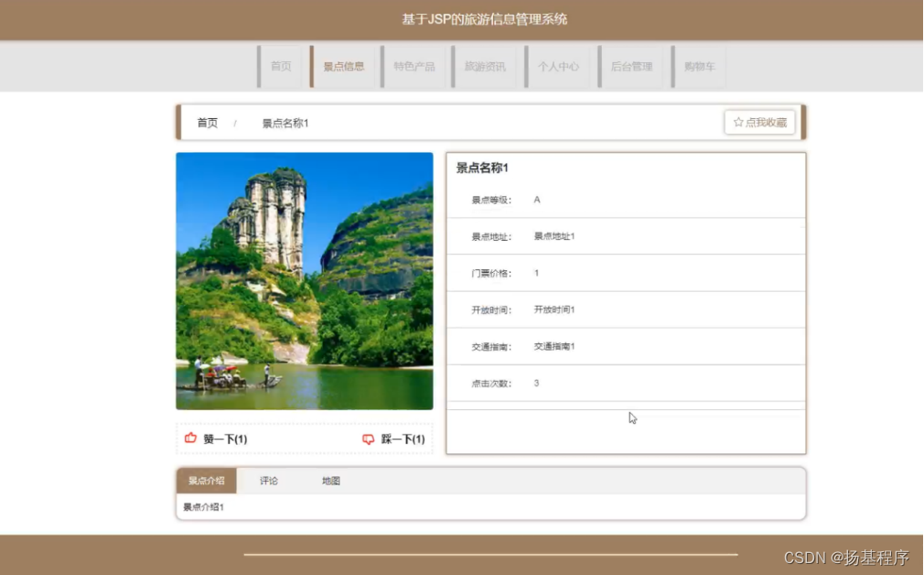Screen dimensions: 924x575
Task: Switch to the 地图 tab
Action: tap(331, 481)
